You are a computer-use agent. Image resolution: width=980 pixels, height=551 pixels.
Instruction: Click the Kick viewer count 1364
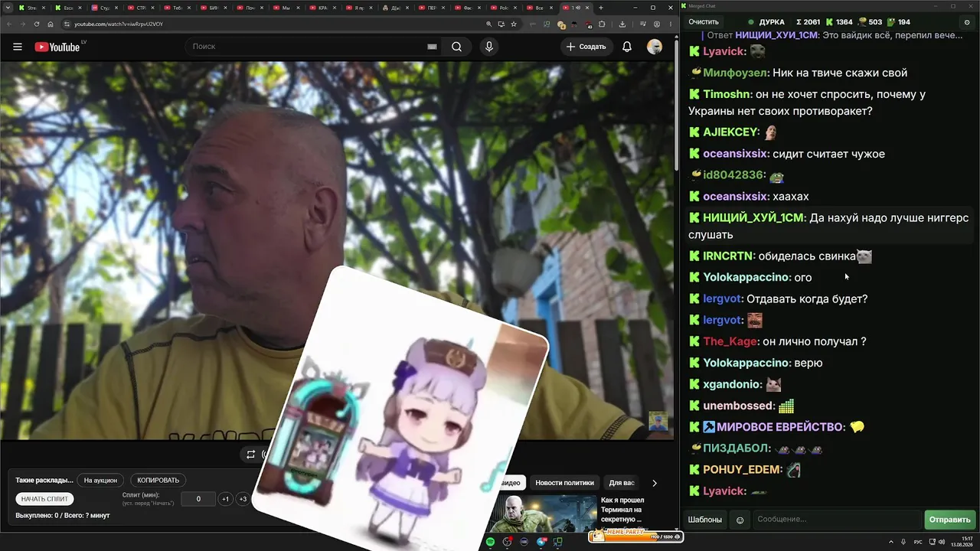tap(839, 22)
